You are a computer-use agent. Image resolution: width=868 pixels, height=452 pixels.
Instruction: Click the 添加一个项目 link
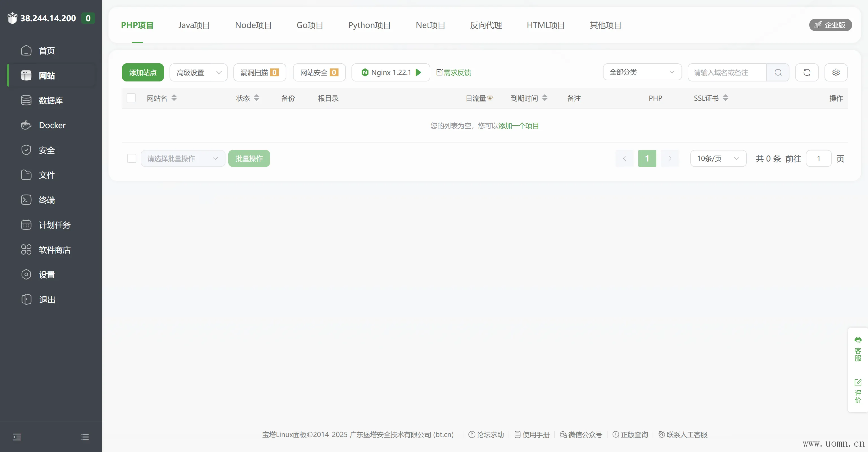(518, 126)
